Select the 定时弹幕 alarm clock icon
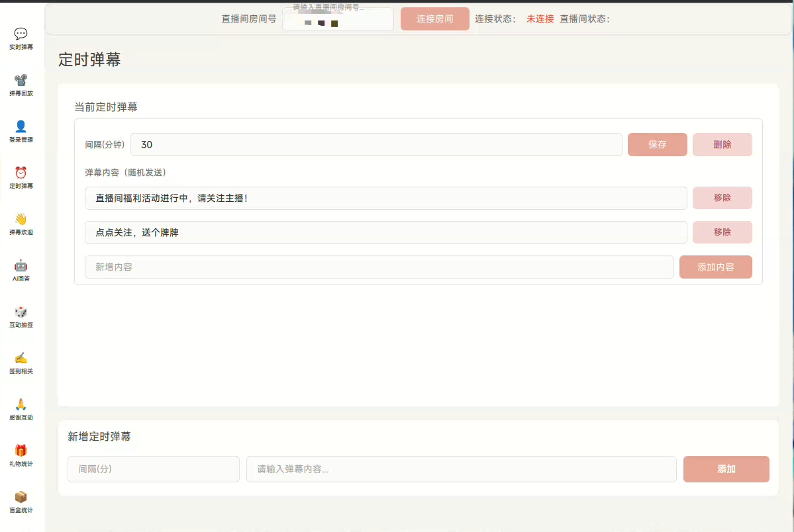 [x=21, y=173]
